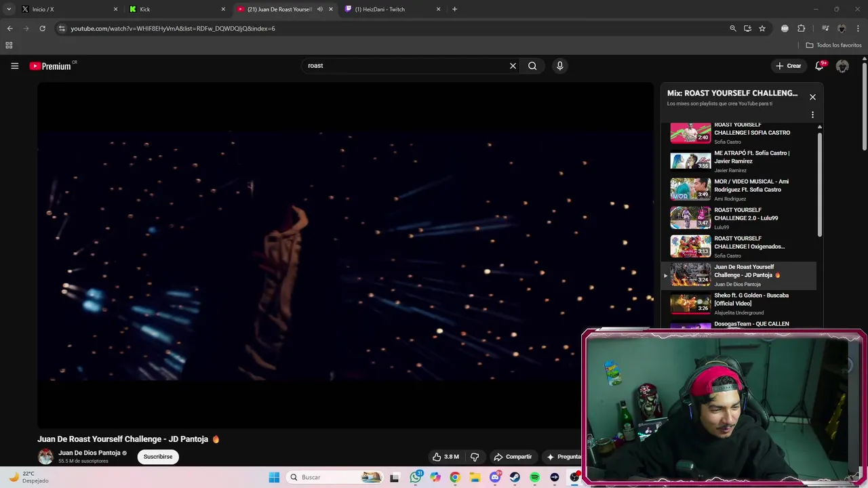868x488 pixels.
Task: Play ME ATRAPÓ Ft. Sofía Castro playlist item
Action: (x=739, y=161)
